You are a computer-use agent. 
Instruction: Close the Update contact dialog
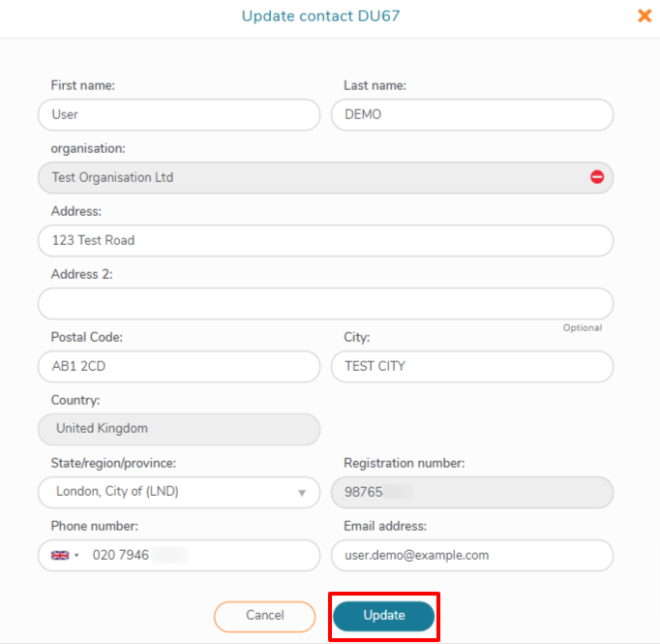pyautogui.click(x=644, y=15)
